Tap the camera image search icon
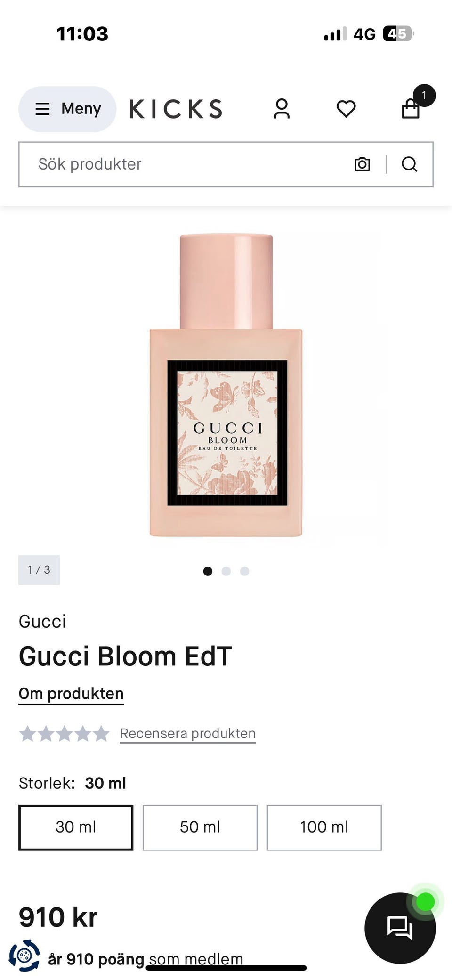Viewport: 452px width, 980px height. tap(362, 164)
